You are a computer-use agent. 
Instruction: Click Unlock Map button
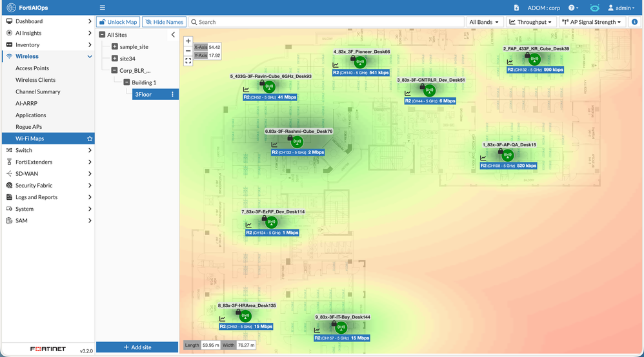(x=118, y=22)
